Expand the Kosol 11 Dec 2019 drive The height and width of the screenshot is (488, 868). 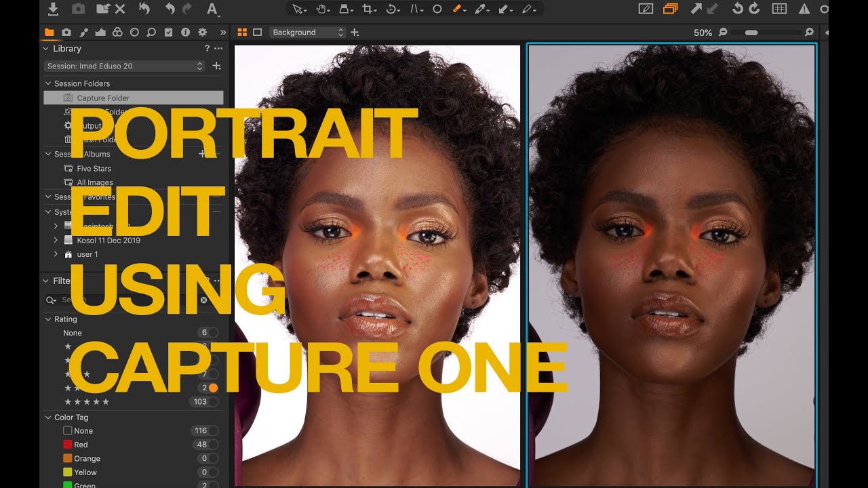(56, 240)
